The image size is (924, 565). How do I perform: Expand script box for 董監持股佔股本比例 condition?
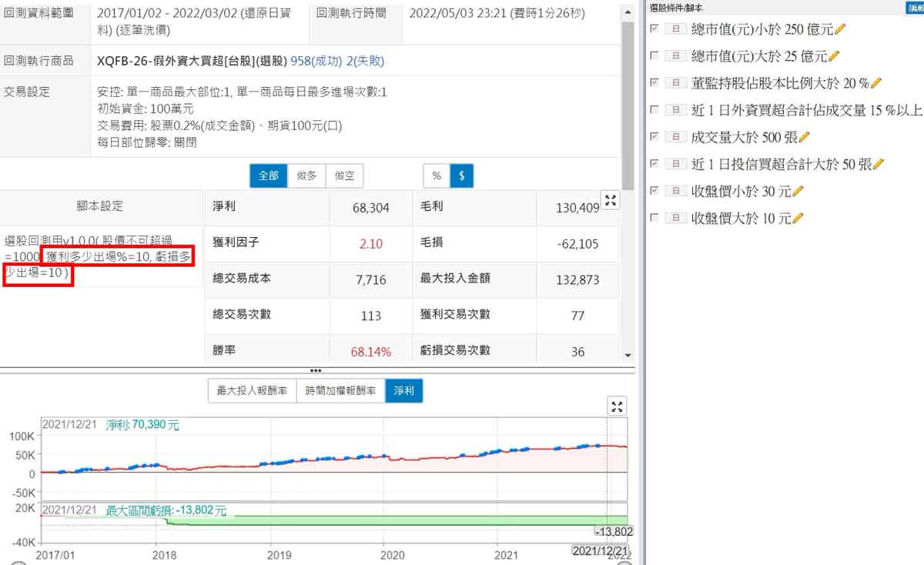tap(675, 83)
